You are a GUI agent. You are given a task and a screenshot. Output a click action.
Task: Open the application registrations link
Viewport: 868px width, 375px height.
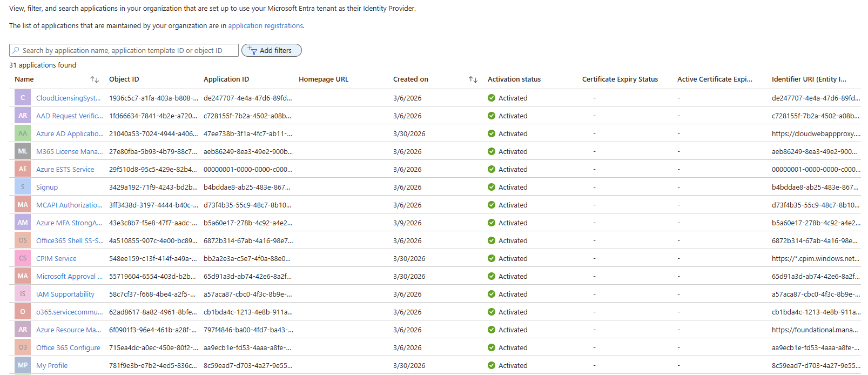[x=265, y=25]
